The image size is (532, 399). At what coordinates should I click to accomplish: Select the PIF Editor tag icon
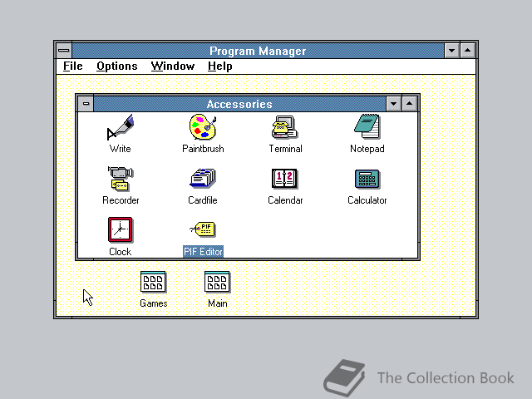pyautogui.click(x=203, y=229)
